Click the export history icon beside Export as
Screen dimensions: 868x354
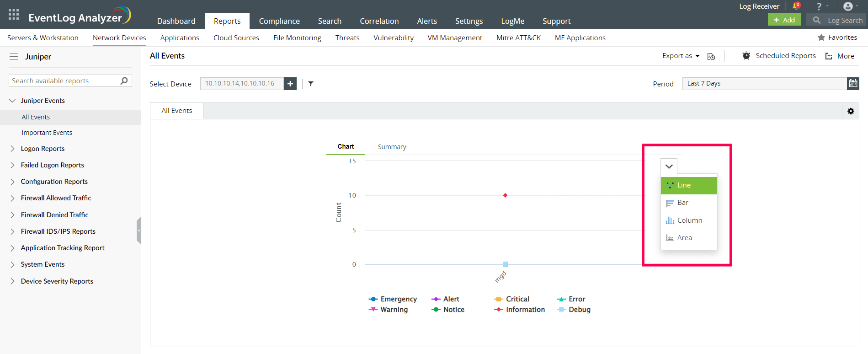click(711, 56)
